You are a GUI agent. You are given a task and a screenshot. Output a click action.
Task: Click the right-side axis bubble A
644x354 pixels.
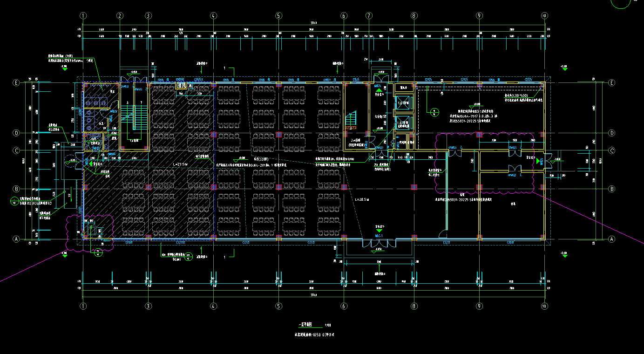pyautogui.click(x=612, y=239)
